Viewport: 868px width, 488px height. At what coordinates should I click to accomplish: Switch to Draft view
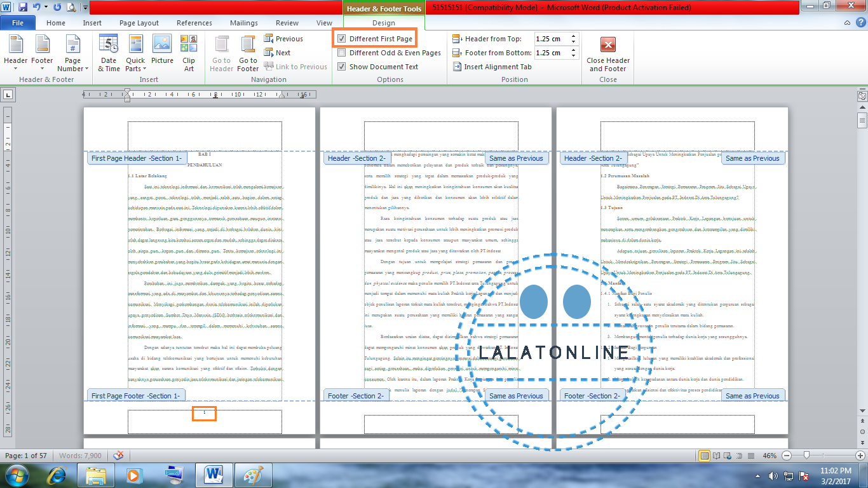pos(751,456)
